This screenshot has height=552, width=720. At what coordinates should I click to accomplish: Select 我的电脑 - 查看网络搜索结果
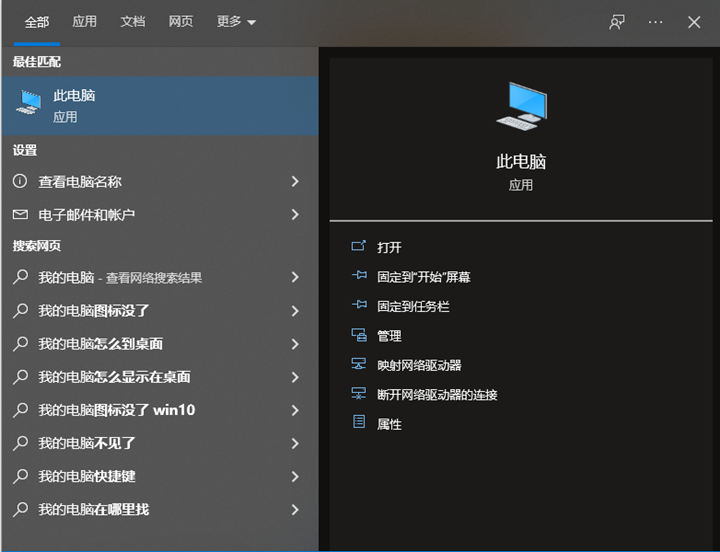[160, 277]
